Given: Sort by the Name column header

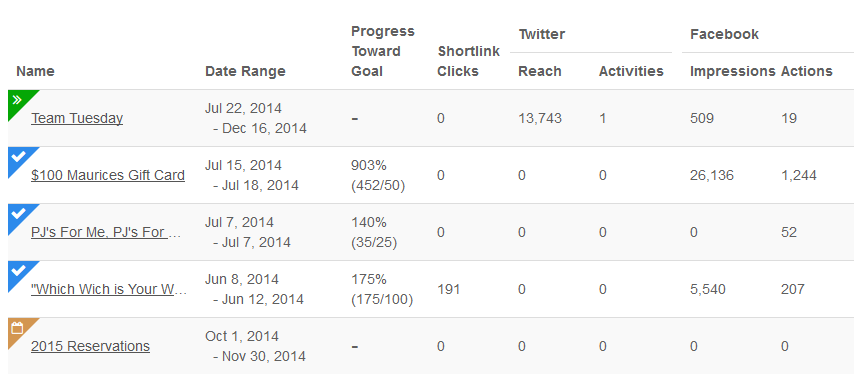Looking at the screenshot, I should (x=35, y=71).
